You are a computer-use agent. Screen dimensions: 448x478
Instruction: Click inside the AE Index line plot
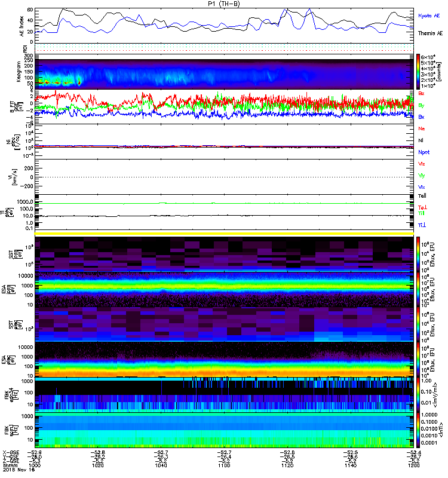tap(225, 26)
